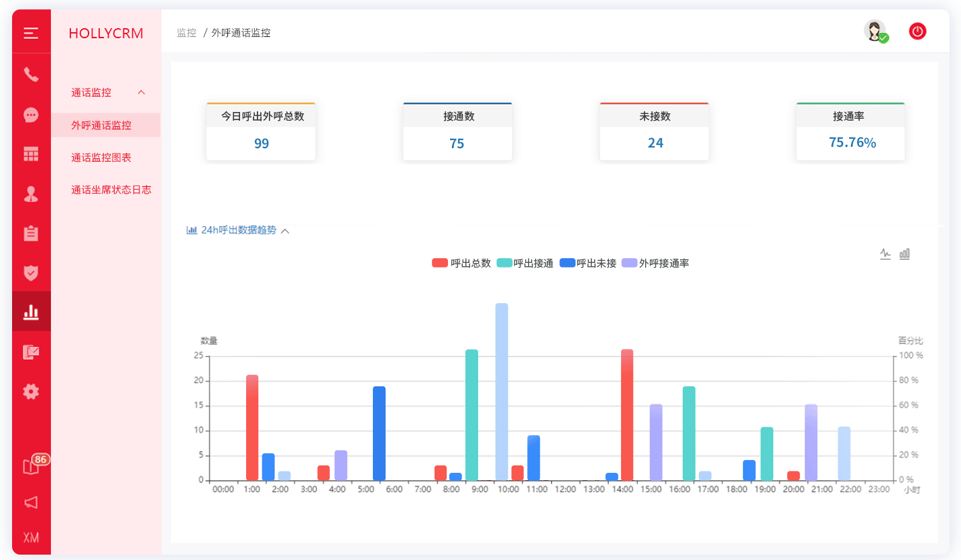Toggle 外呼接通率 legend series
The image size is (961, 560).
655,264
